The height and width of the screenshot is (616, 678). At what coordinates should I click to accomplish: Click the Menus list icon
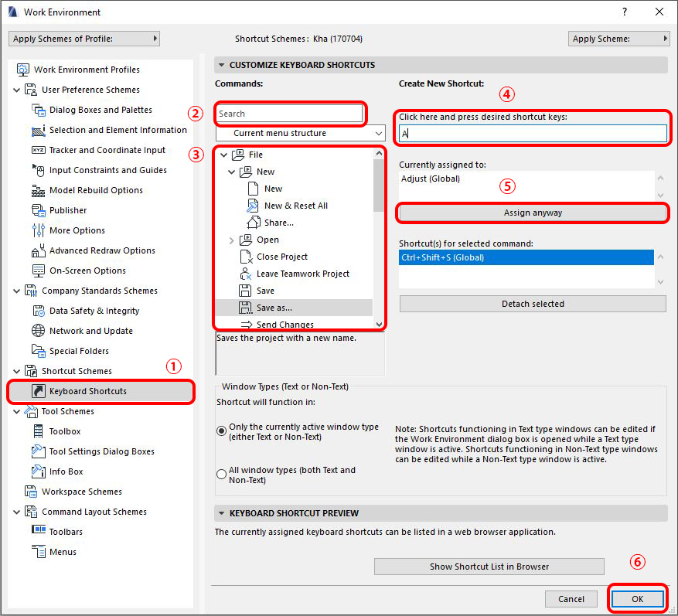39,552
